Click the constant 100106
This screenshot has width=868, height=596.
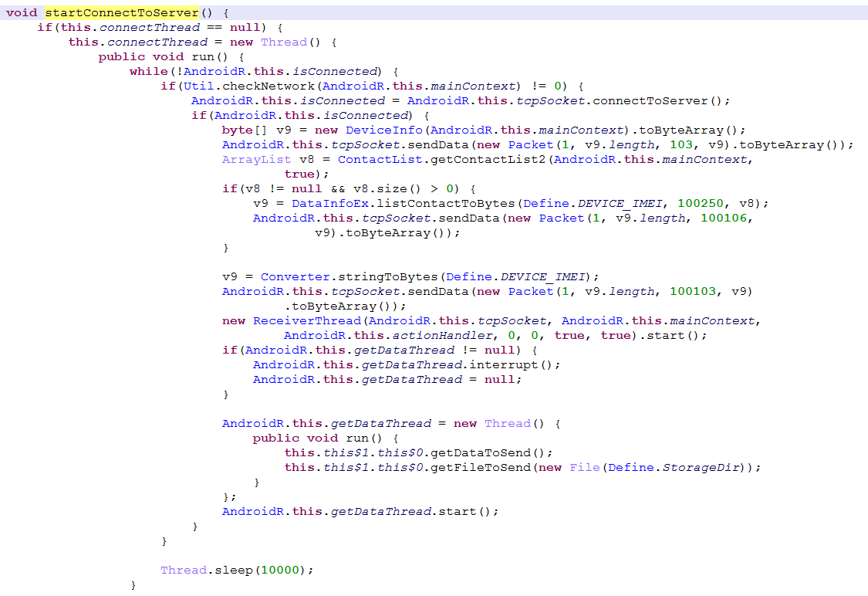click(x=724, y=218)
